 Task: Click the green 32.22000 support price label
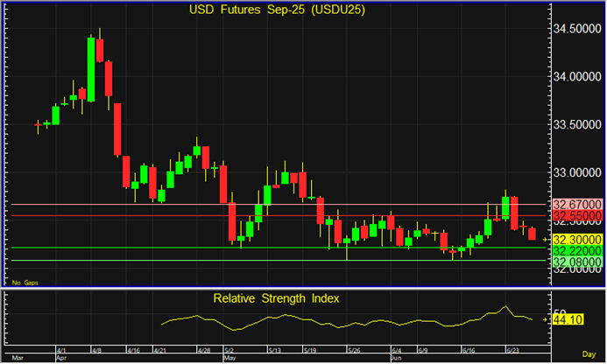(x=575, y=249)
